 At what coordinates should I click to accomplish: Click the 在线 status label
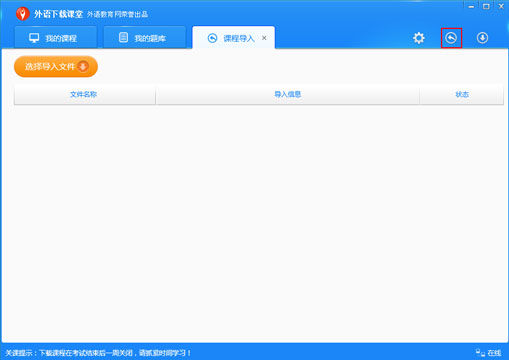[494, 353]
